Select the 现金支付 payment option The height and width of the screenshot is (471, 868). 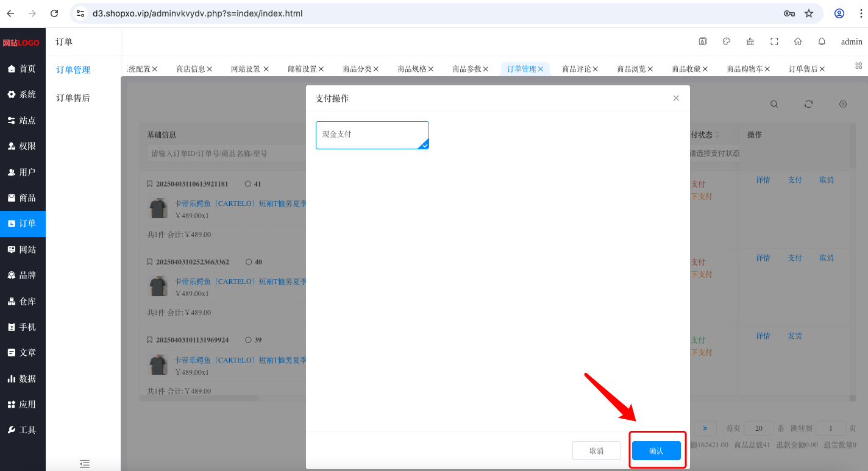[372, 135]
